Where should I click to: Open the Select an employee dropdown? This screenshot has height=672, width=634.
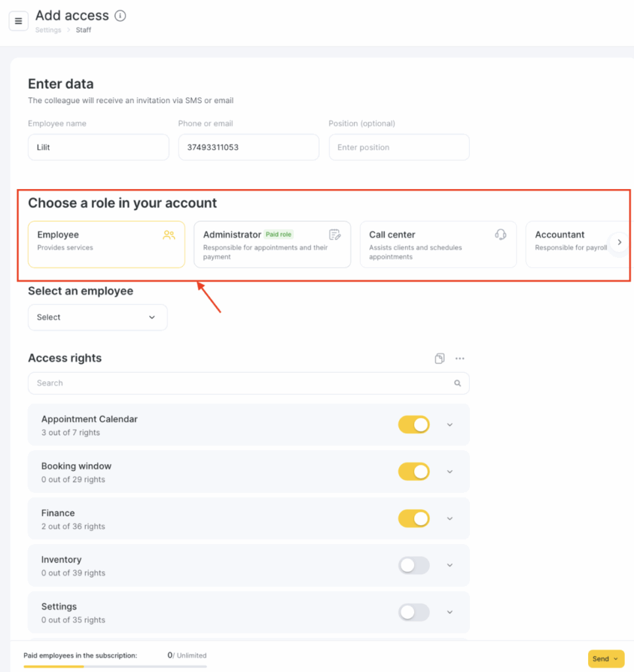(98, 317)
